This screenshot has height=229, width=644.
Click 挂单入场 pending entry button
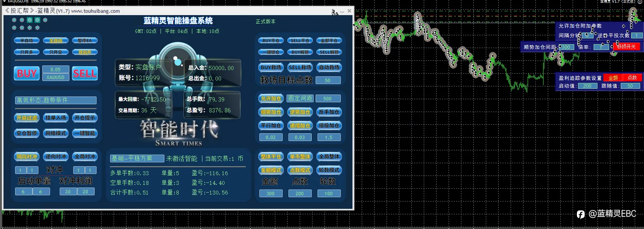coord(56,118)
